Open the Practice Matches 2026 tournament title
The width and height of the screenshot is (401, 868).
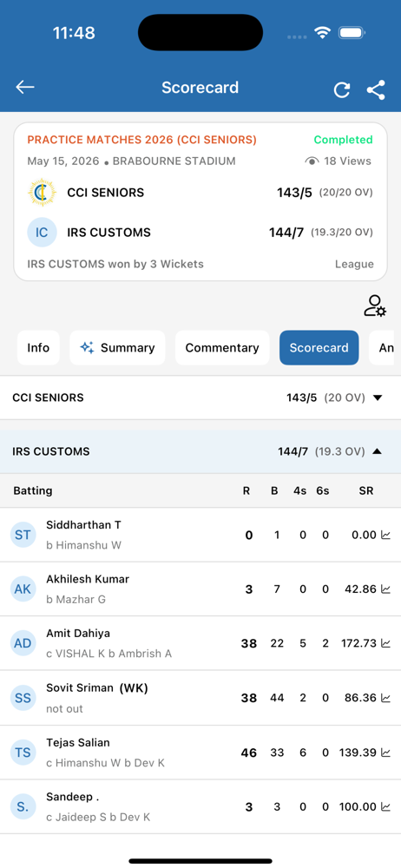[141, 140]
